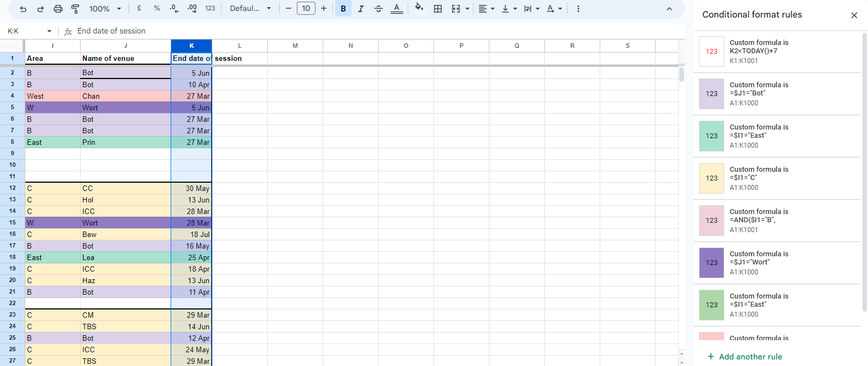868x366 pixels.
Task: Click date cell 25 Apr
Action: point(191,257)
